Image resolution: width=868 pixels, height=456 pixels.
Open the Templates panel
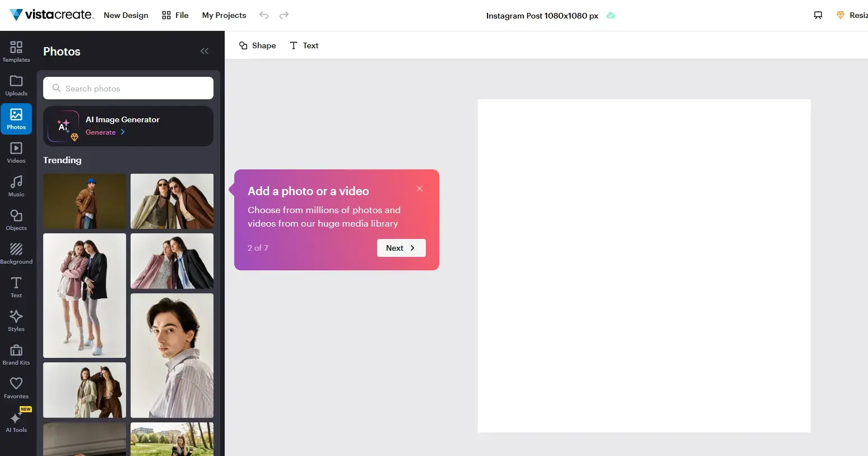click(16, 51)
